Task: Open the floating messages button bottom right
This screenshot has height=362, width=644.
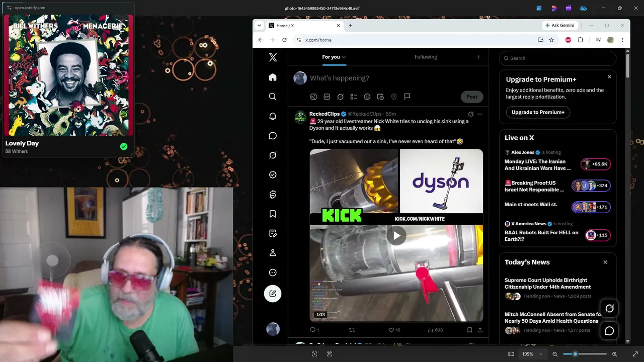Action: [609, 331]
